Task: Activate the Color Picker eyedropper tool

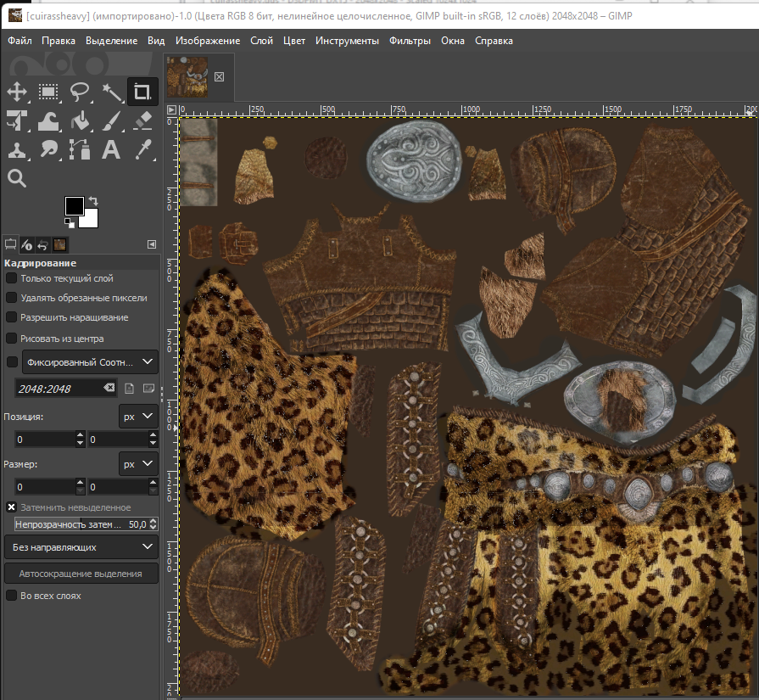Action: (x=142, y=150)
